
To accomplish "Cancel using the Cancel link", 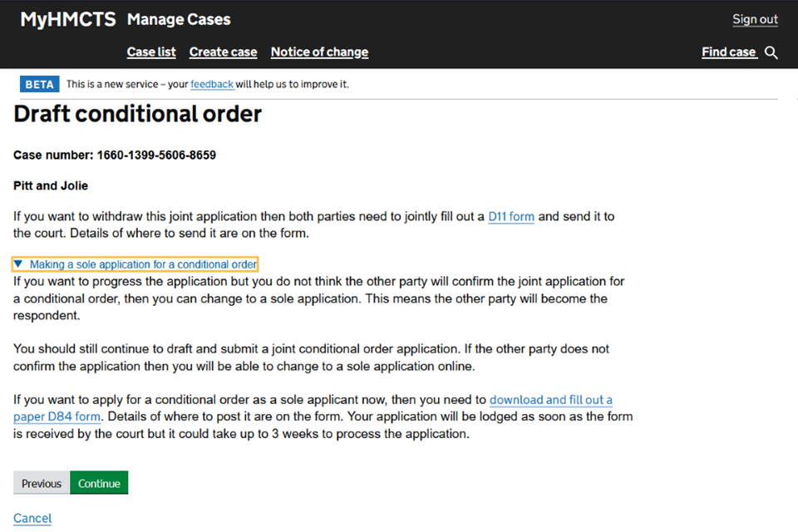I will tap(32, 518).
